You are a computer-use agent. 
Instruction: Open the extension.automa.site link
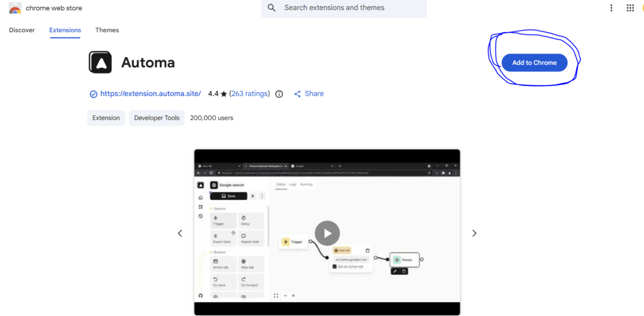point(150,94)
